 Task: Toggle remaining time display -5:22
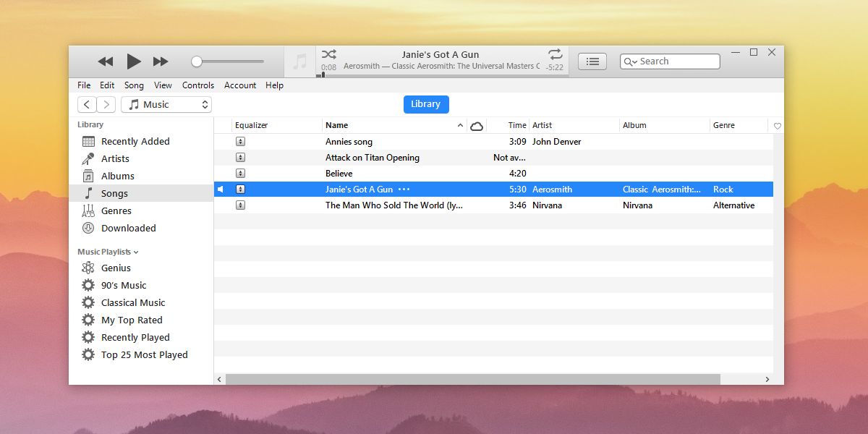point(555,67)
